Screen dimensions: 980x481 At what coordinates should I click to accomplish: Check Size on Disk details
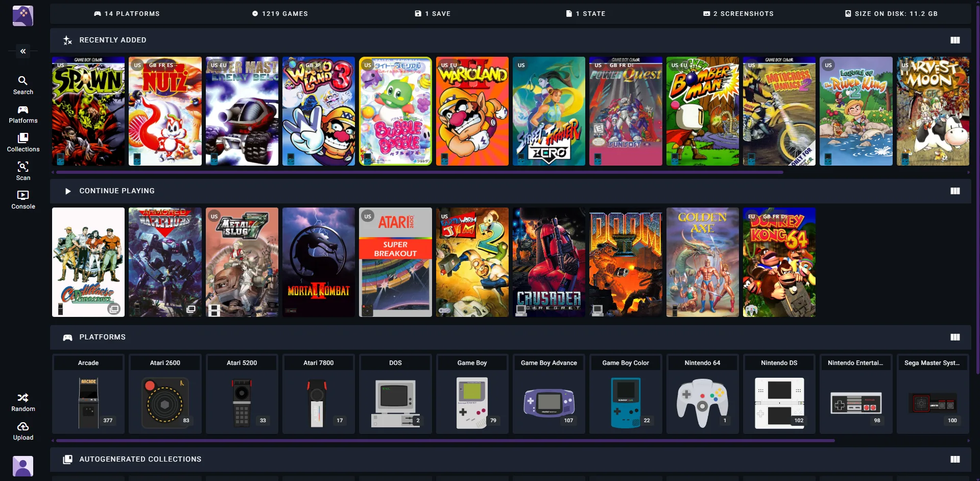click(891, 14)
